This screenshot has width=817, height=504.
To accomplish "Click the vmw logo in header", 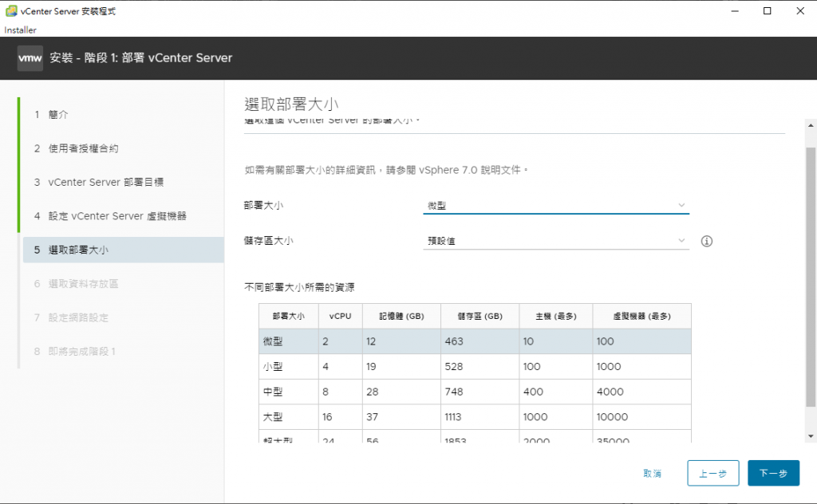I will [30, 58].
